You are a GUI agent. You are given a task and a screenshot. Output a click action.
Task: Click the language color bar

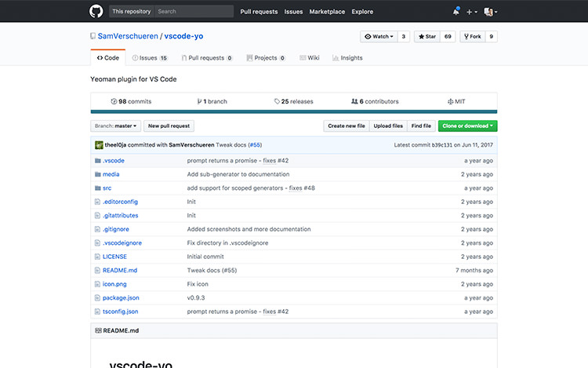click(294, 111)
